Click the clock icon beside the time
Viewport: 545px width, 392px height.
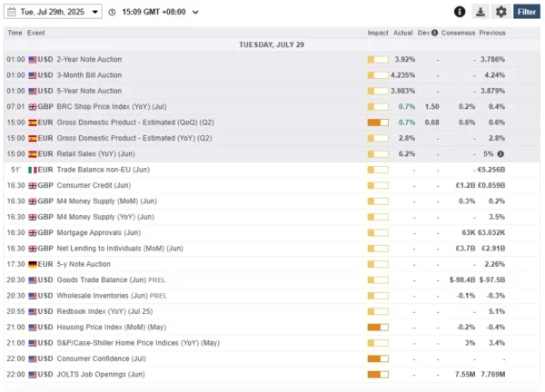(112, 12)
